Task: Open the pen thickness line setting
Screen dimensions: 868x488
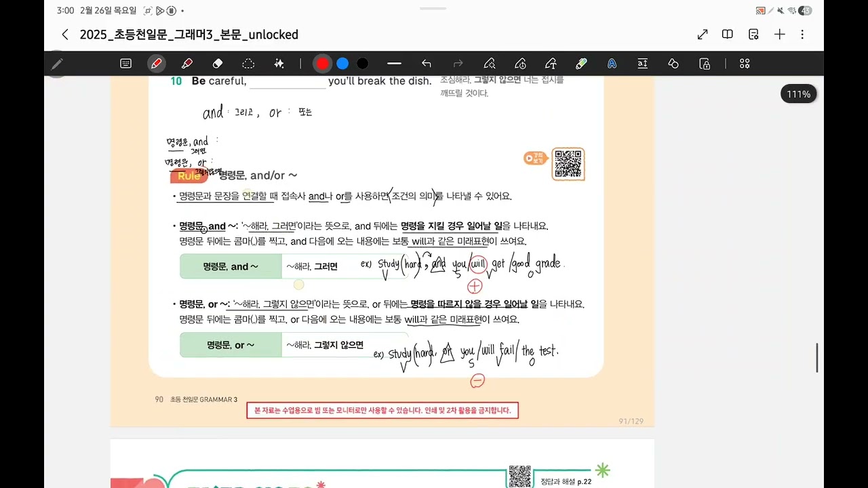Action: tap(394, 63)
